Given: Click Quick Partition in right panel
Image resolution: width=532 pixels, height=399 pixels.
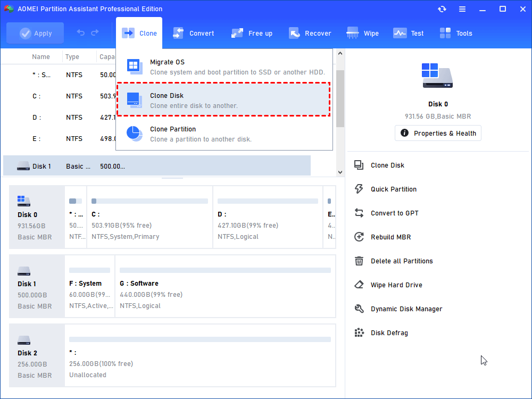Looking at the screenshot, I should (x=394, y=189).
